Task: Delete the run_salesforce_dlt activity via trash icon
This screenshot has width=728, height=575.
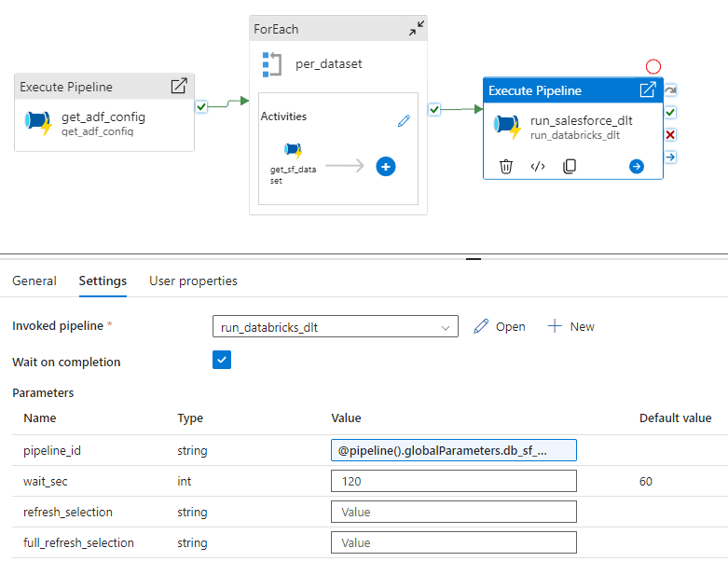Action: [506, 166]
